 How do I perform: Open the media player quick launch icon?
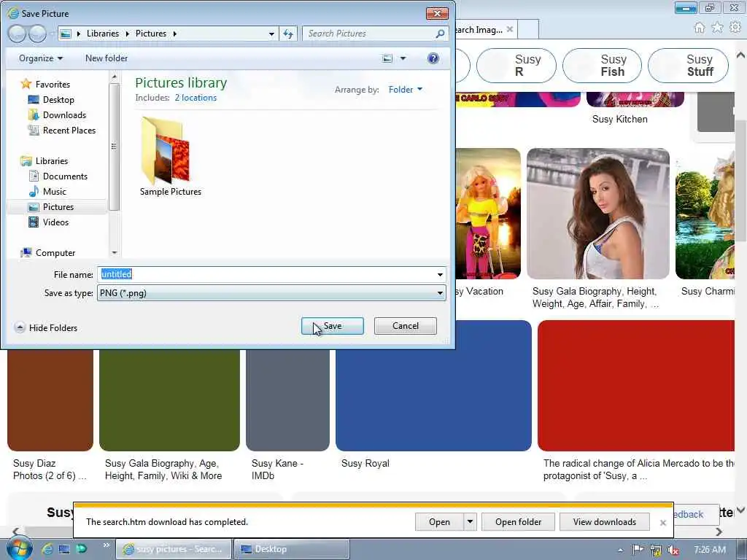pos(82,549)
